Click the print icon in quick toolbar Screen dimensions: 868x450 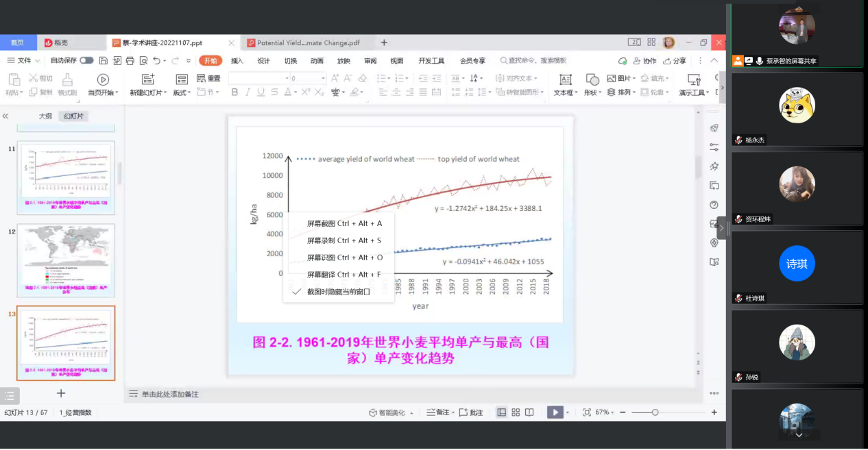click(130, 61)
